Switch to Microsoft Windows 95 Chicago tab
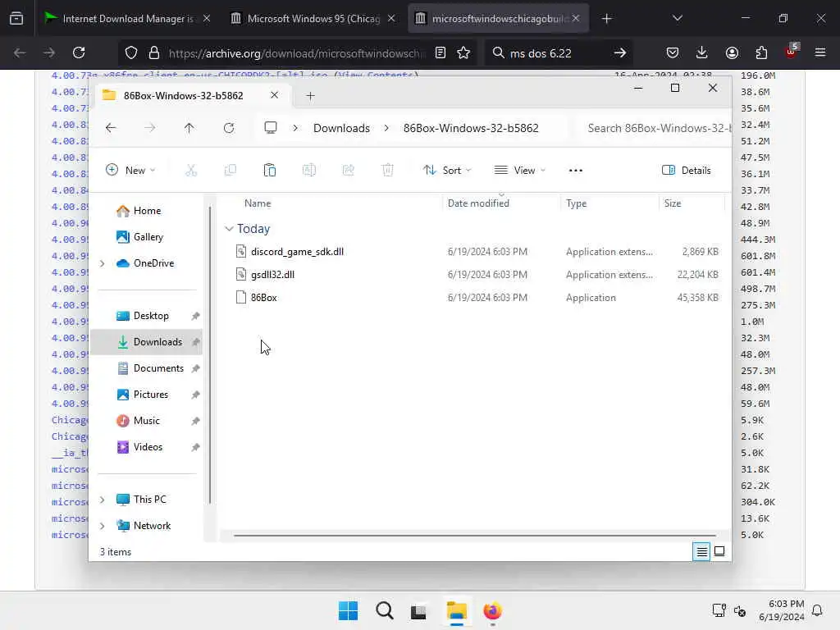This screenshot has width=840, height=630. tap(313, 18)
